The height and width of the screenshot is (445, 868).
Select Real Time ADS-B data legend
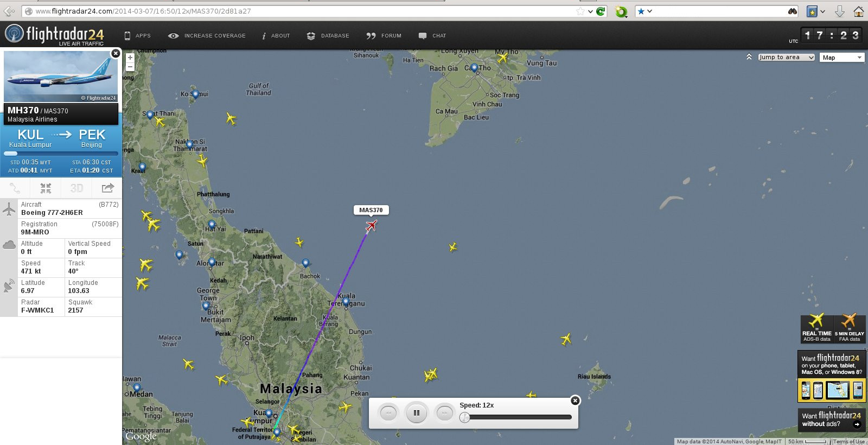(817, 328)
